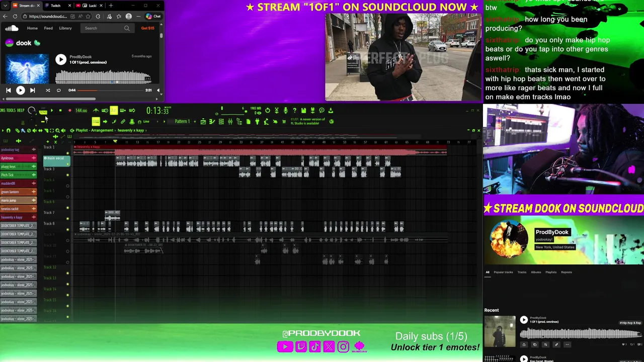Click the playlist timeline playhead marker
This screenshot has height=362, width=644.
coord(115,142)
